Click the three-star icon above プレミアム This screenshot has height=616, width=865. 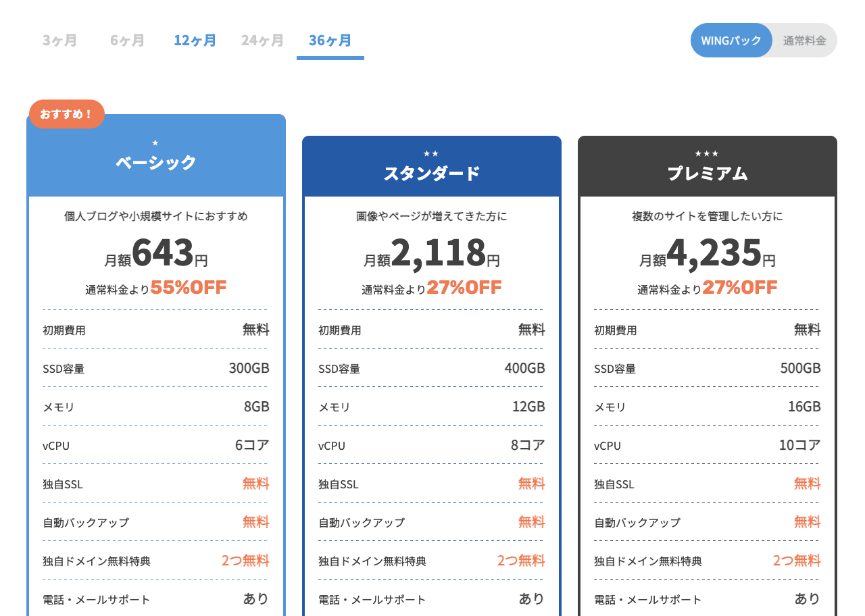pos(707,153)
